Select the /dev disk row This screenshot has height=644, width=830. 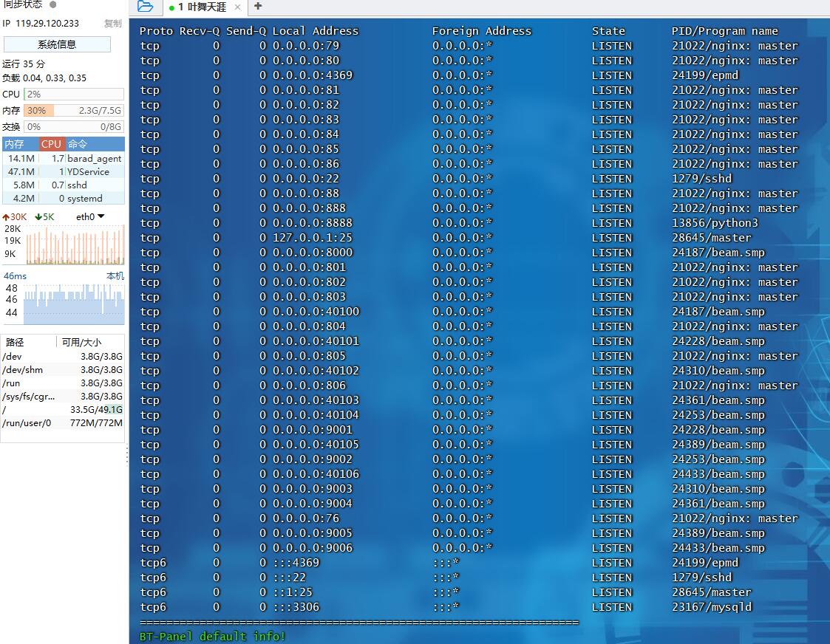(x=63, y=357)
